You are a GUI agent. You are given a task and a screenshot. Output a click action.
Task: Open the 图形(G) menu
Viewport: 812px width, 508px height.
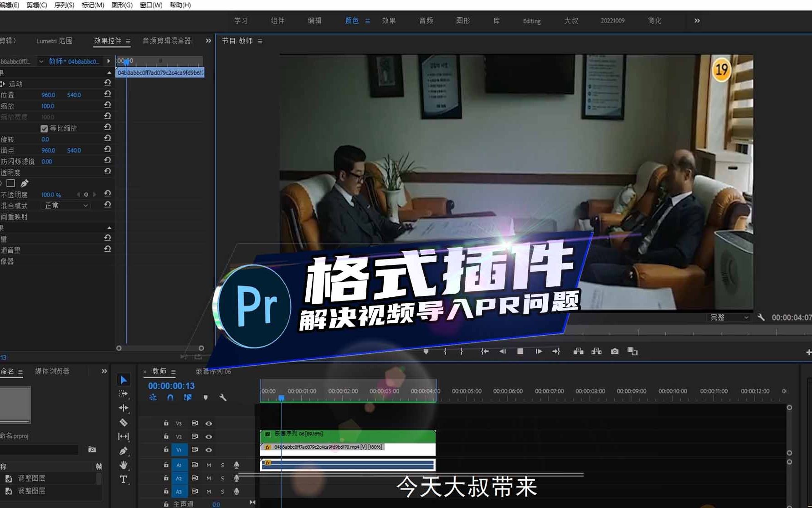click(122, 5)
